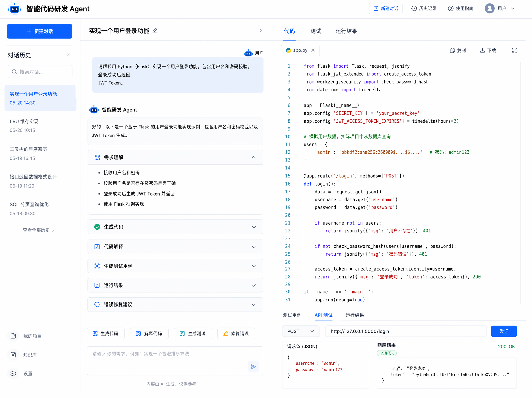Expand the 运行结果 step section
This screenshot has height=398, width=532.
(x=175, y=285)
